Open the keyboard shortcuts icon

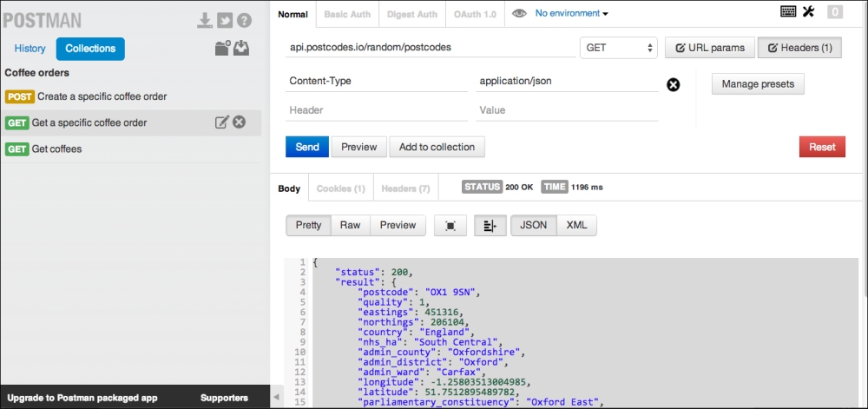788,11
